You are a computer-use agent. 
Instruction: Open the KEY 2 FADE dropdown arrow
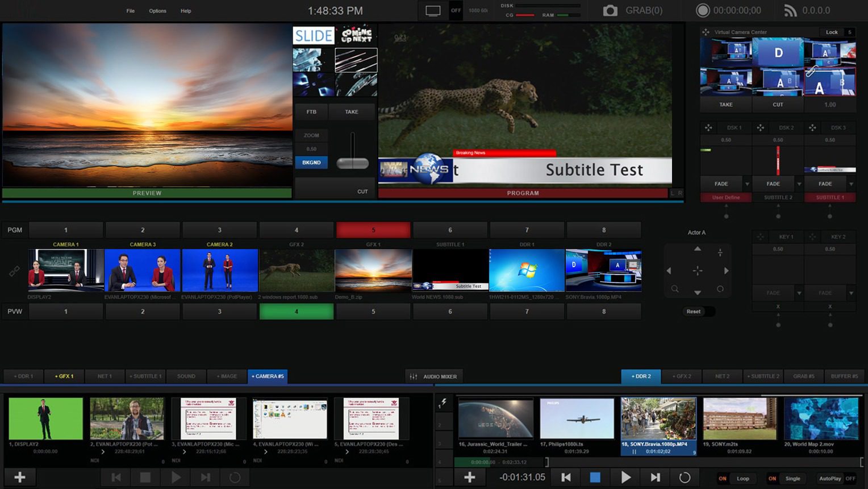point(851,293)
